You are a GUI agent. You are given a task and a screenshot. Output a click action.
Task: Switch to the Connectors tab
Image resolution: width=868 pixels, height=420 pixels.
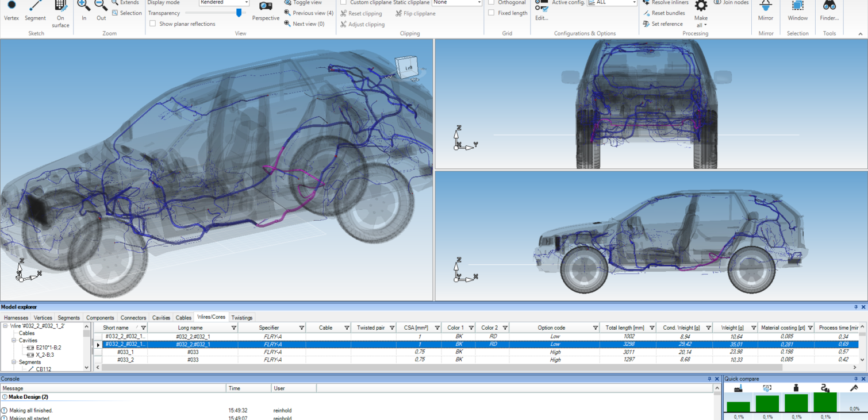[133, 318]
